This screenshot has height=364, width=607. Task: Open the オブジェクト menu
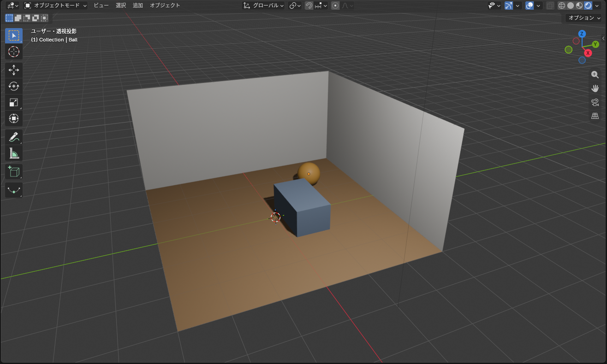(x=165, y=6)
